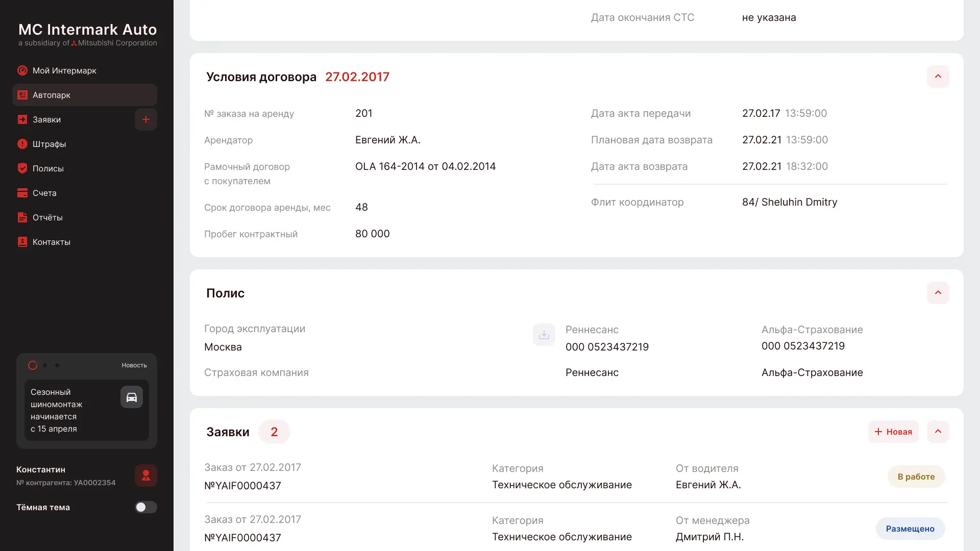980x551 pixels.
Task: Open Мой Интермарк menu item
Action: [85, 70]
